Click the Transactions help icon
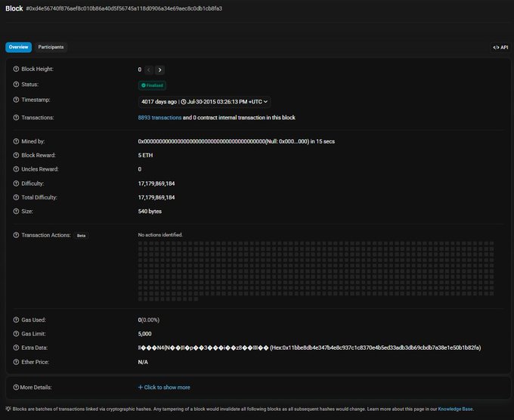The height and width of the screenshot is (420, 514). pos(16,118)
